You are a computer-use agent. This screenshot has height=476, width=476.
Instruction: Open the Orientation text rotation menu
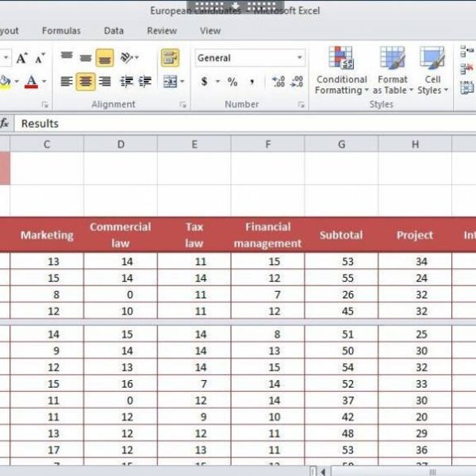129,57
